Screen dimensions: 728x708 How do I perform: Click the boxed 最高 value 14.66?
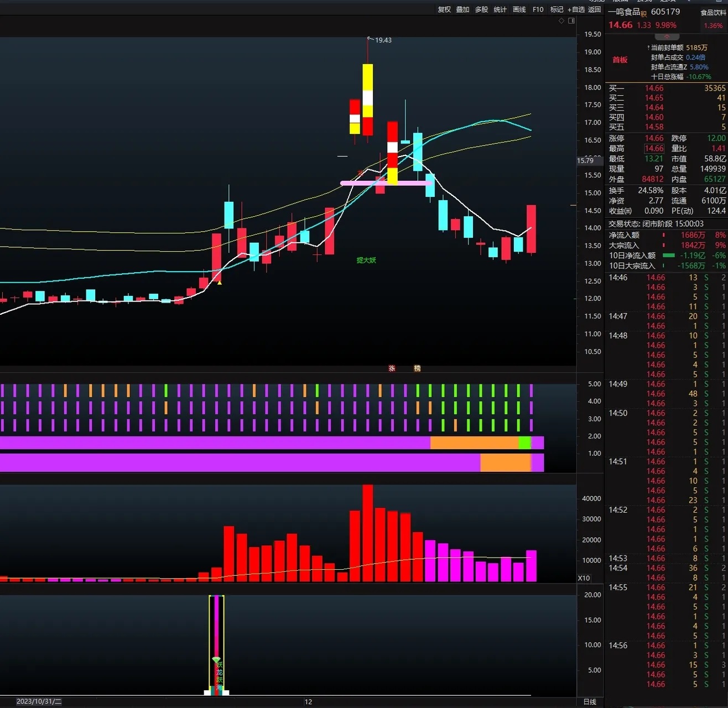654,149
